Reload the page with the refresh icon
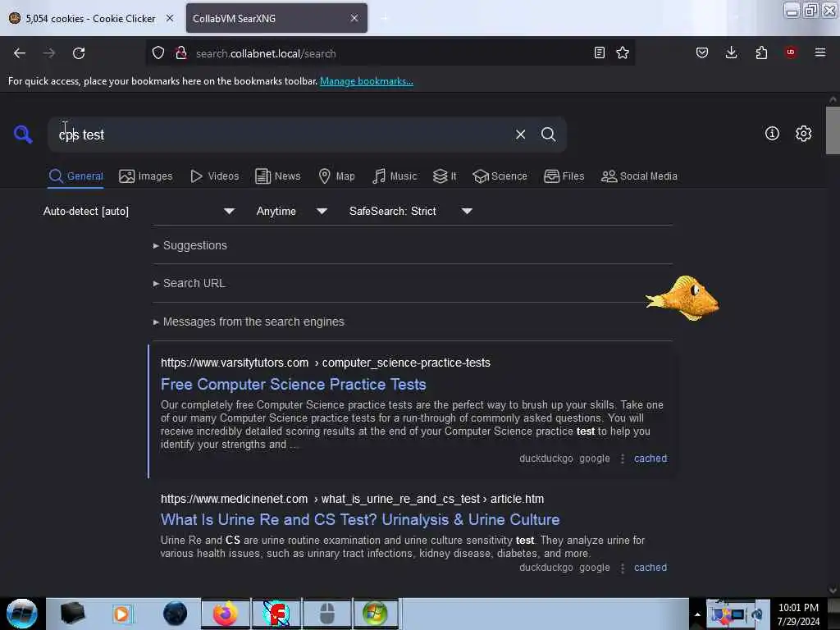This screenshot has width=840, height=630. pyautogui.click(x=79, y=53)
